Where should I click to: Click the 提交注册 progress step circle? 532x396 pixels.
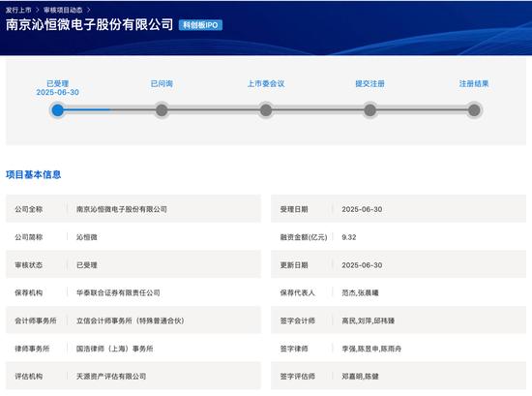370,110
